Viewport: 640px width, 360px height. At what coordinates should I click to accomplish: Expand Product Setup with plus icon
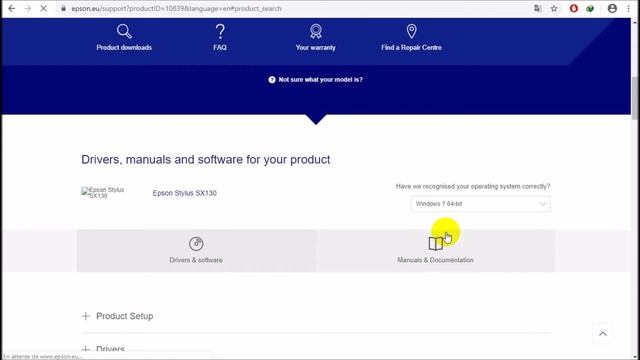click(x=86, y=316)
